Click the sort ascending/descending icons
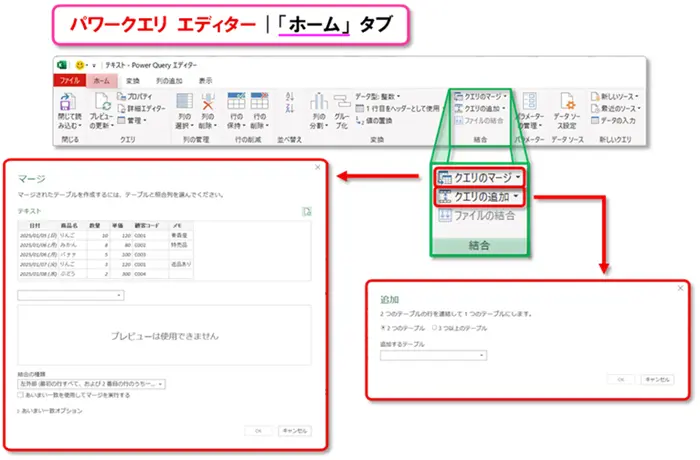The width and height of the screenshot is (700, 460). pos(290,102)
